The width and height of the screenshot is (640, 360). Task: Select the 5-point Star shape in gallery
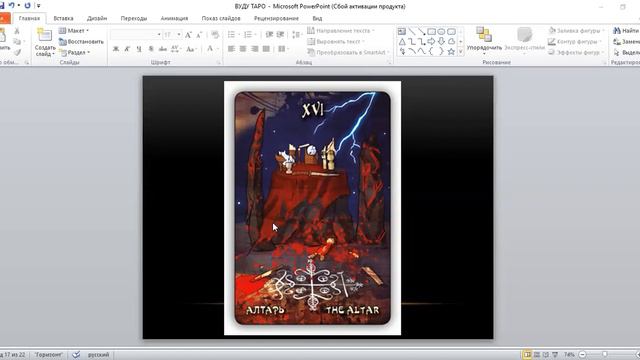point(451,52)
